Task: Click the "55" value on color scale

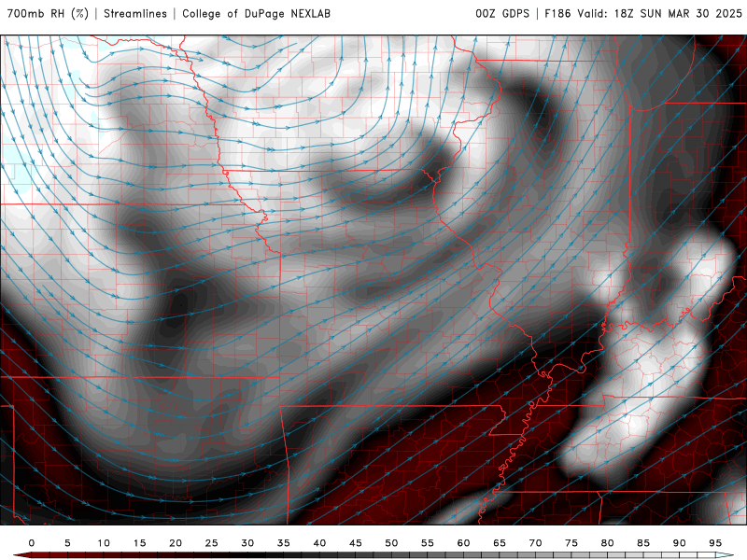Action: [428, 543]
